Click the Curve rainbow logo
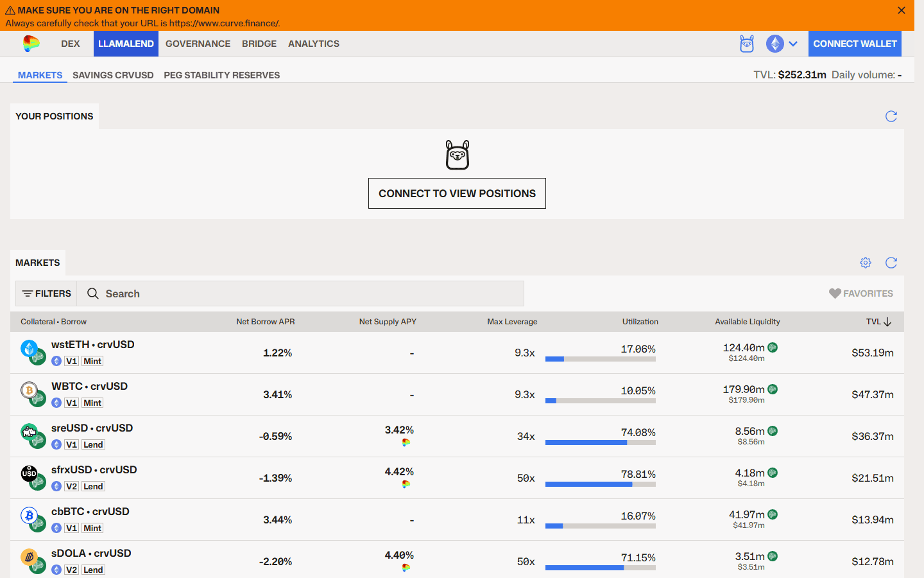 coord(31,44)
